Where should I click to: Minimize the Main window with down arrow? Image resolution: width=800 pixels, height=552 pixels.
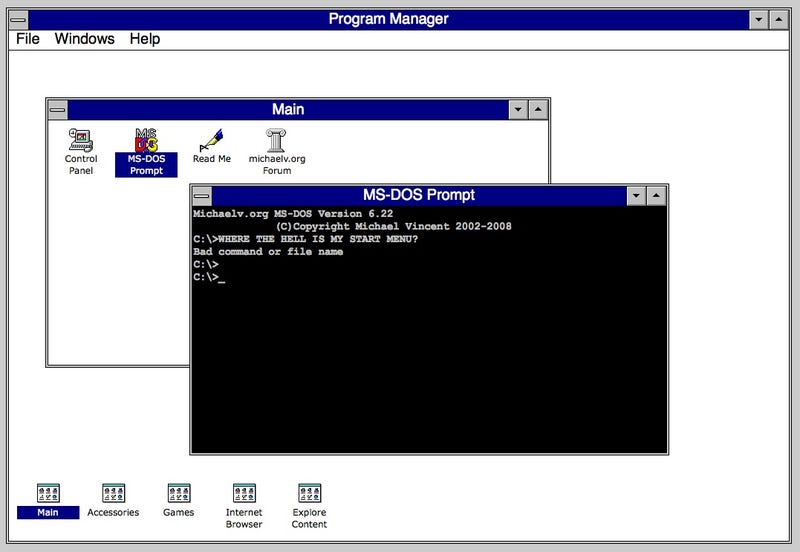point(518,110)
